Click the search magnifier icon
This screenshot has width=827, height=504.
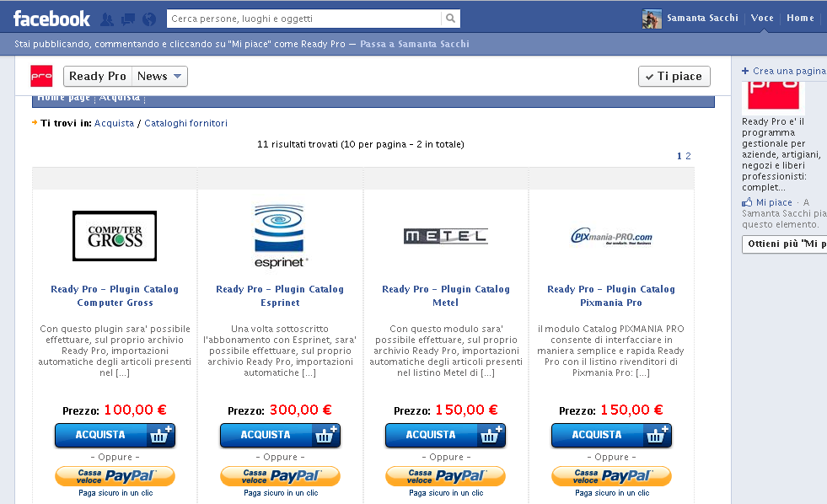(450, 19)
